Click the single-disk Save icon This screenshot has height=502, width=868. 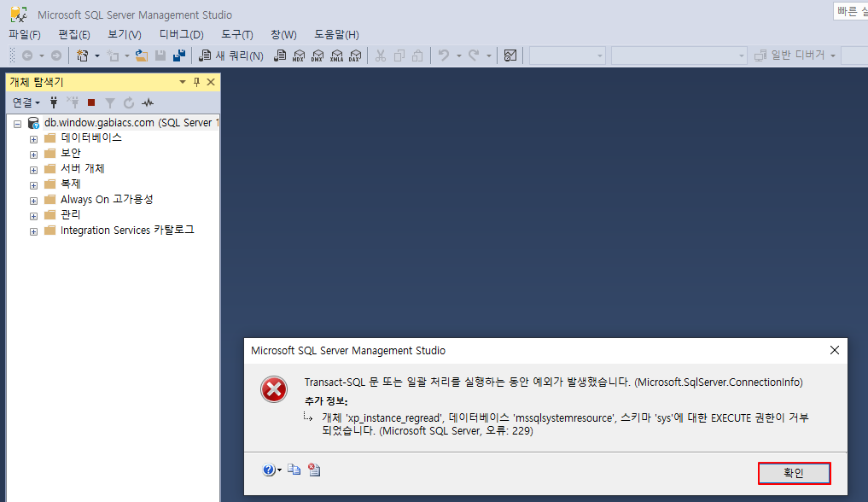coord(160,55)
